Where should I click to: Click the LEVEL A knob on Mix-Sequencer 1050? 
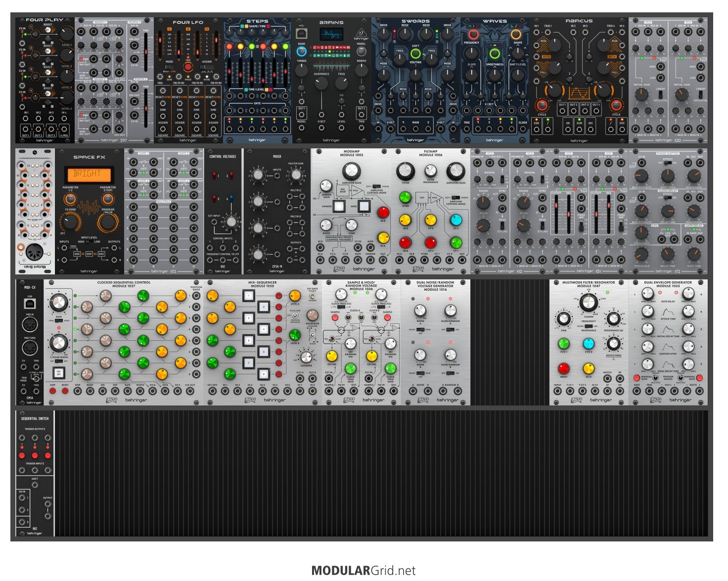pos(295,296)
